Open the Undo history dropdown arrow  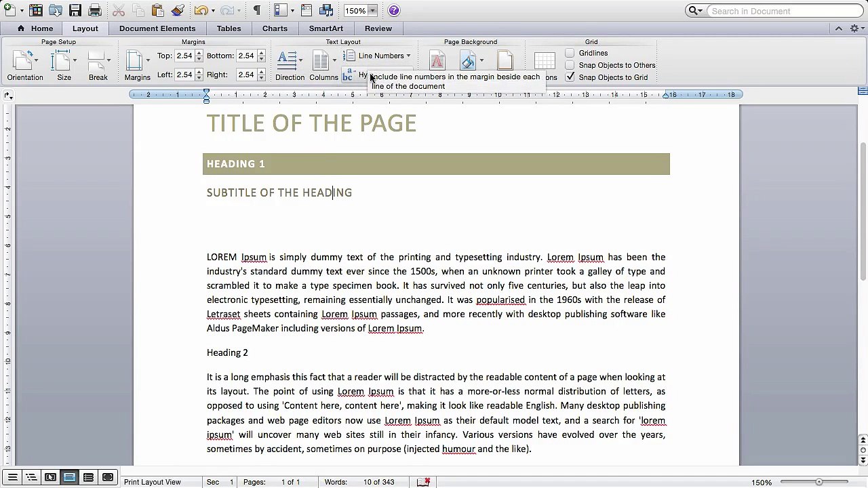[212, 11]
